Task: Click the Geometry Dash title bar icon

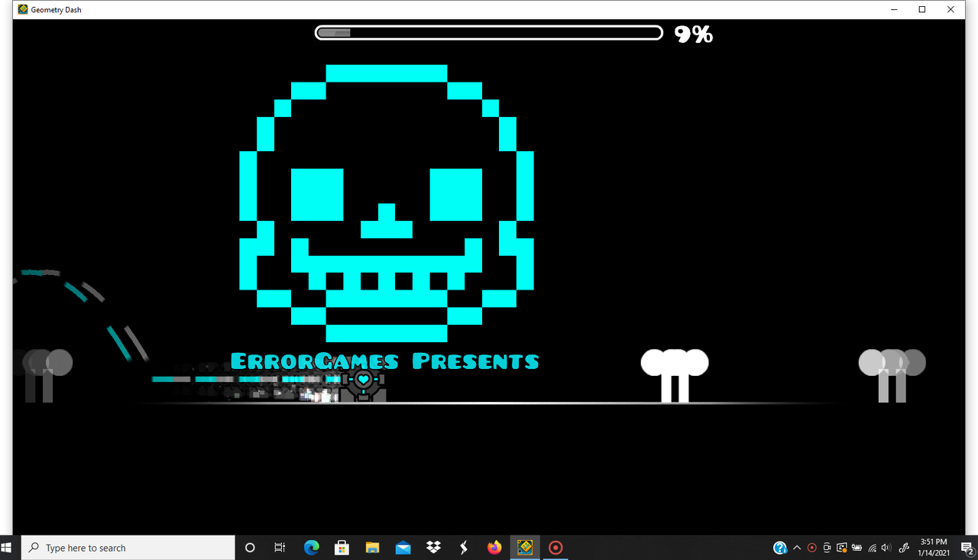Action: click(23, 10)
